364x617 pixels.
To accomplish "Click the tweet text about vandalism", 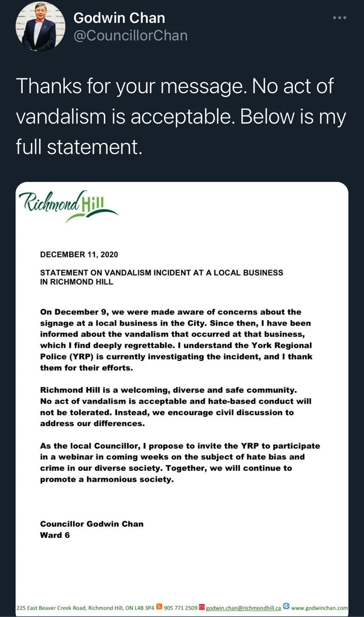I will click(x=181, y=116).
